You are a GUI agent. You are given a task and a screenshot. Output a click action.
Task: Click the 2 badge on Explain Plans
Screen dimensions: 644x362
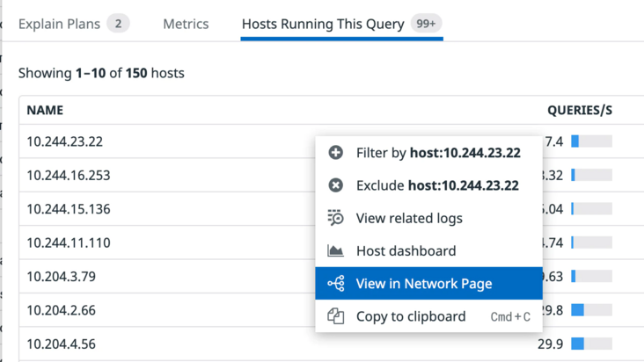(118, 24)
